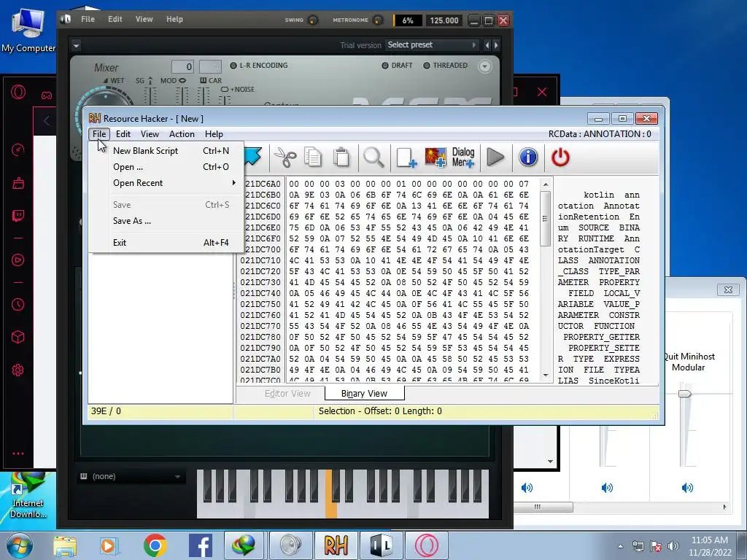The width and height of the screenshot is (747, 560).
Task: Click the Windows Start orb
Action: point(20,545)
